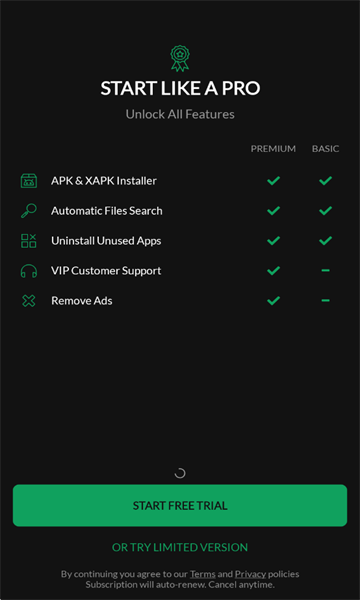Click the Automatic Files Search magnifier icon
The width and height of the screenshot is (360, 600).
coord(29,211)
